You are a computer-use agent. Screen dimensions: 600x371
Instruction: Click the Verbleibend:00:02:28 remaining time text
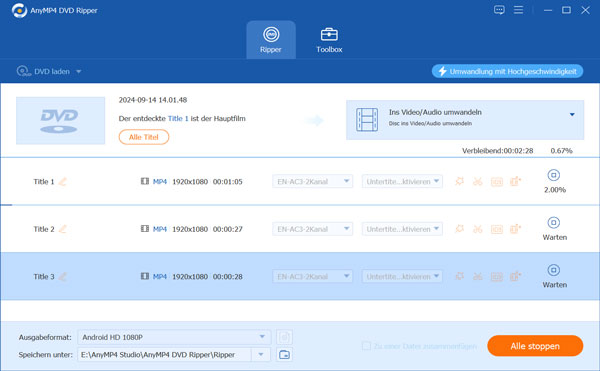[497, 151]
